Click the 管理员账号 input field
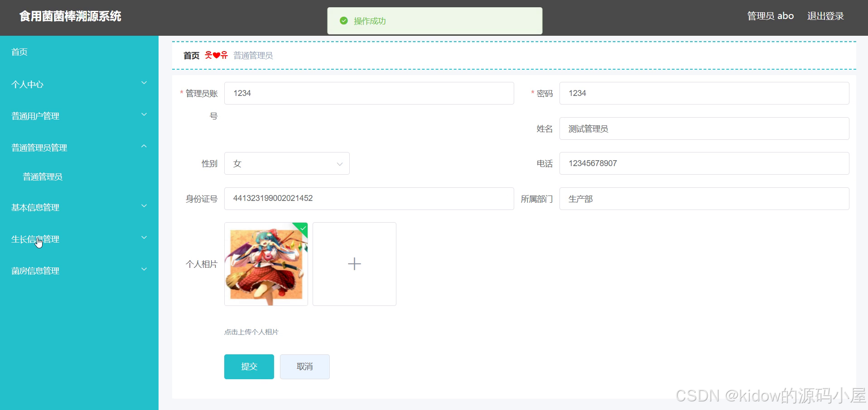 coord(369,93)
